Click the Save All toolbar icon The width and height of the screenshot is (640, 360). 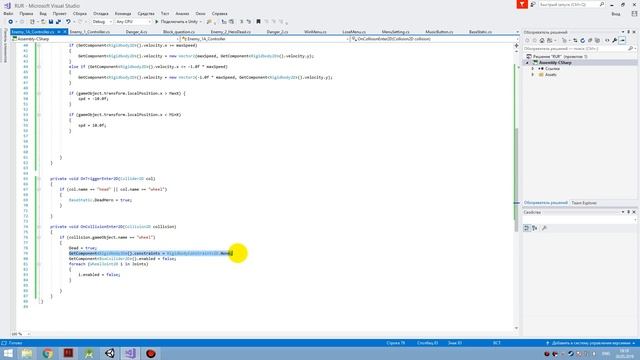click(58, 22)
